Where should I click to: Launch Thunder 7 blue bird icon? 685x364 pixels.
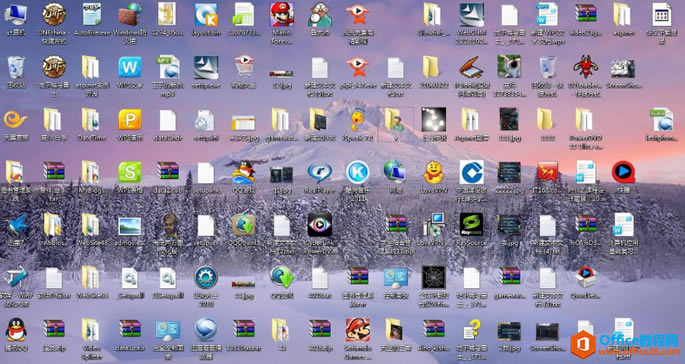[16, 225]
